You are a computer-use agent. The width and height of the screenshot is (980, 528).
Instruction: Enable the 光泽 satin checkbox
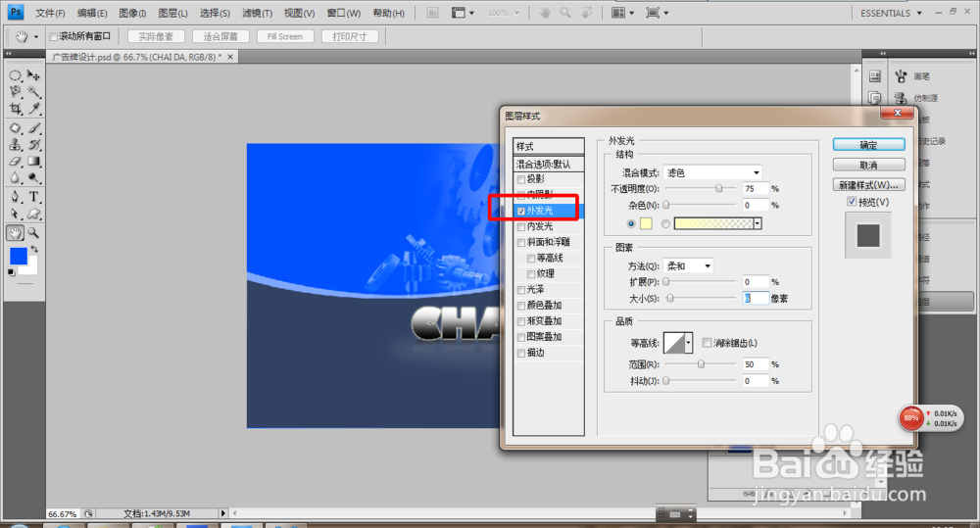click(521, 291)
